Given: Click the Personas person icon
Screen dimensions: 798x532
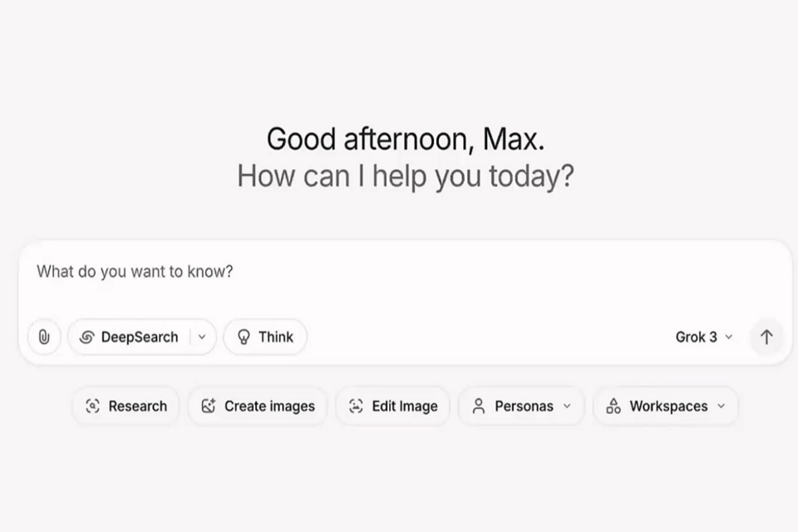Looking at the screenshot, I should [x=478, y=406].
